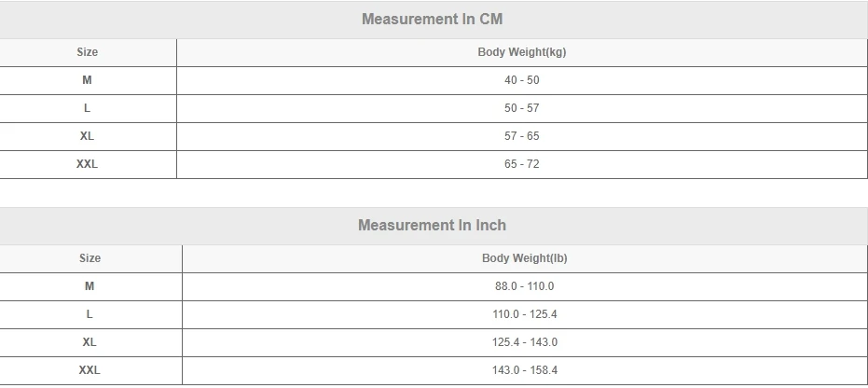Viewport: 868px width, 388px height.
Task: Select the 143.0 - 158.4 weight cell
Action: pyautogui.click(x=524, y=370)
